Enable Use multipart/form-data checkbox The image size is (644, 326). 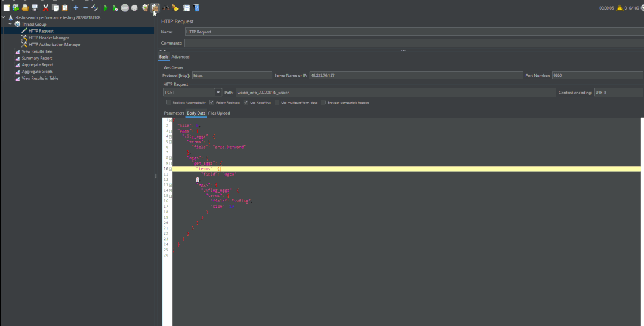click(277, 102)
